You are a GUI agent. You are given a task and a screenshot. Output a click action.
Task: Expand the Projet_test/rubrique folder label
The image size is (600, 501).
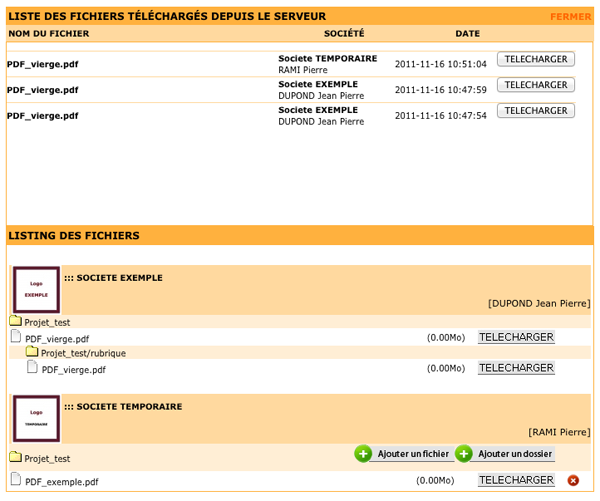click(83, 353)
